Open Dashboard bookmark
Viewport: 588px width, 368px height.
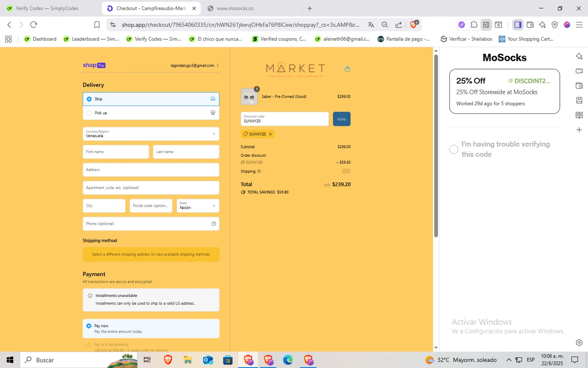click(40, 39)
